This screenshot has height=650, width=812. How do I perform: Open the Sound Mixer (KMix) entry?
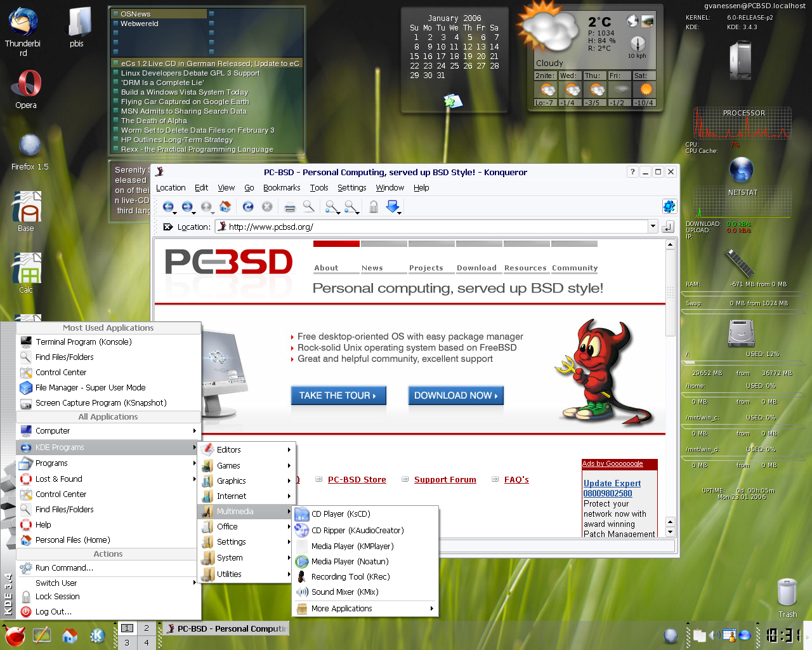point(344,592)
